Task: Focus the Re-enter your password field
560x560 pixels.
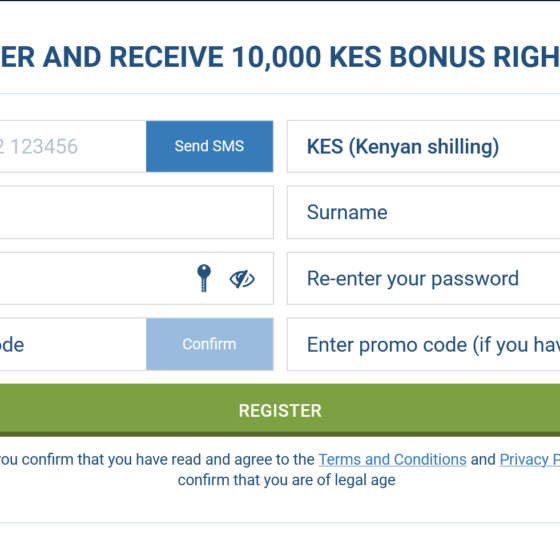Action: [424, 279]
